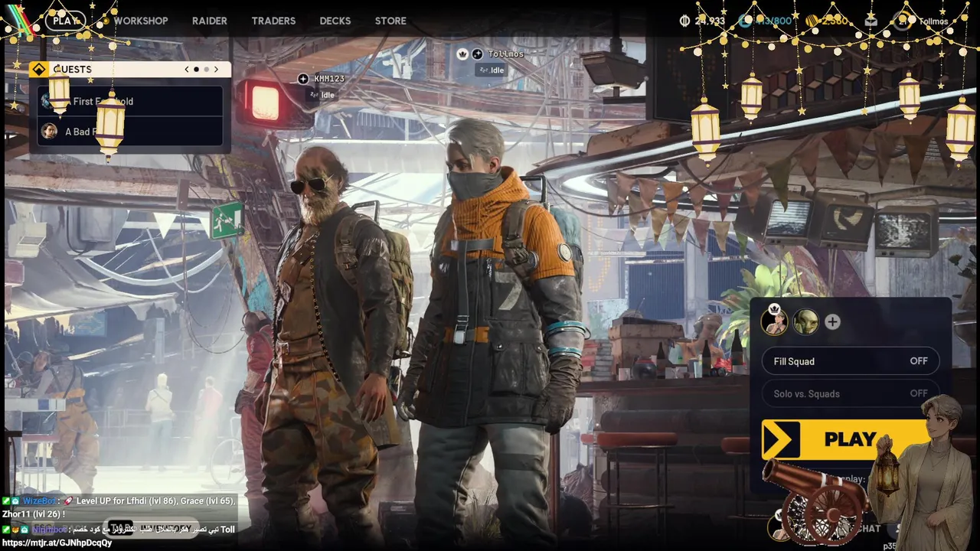The width and height of the screenshot is (980, 551).
Task: Go to next Quests page arrow
Action: tap(216, 69)
